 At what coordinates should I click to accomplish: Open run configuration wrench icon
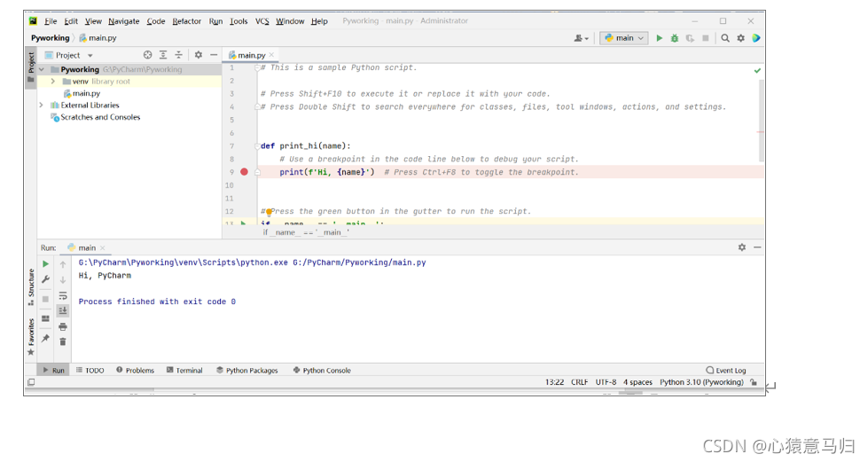coord(45,279)
